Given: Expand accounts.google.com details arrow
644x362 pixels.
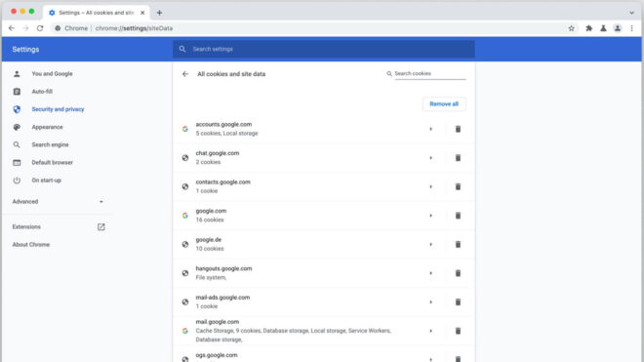Looking at the screenshot, I should [431, 129].
